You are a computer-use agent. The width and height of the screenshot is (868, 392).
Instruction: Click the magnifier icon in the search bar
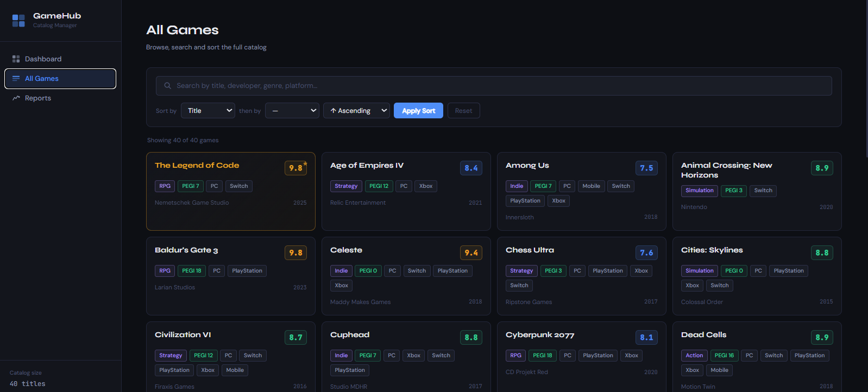(x=168, y=86)
